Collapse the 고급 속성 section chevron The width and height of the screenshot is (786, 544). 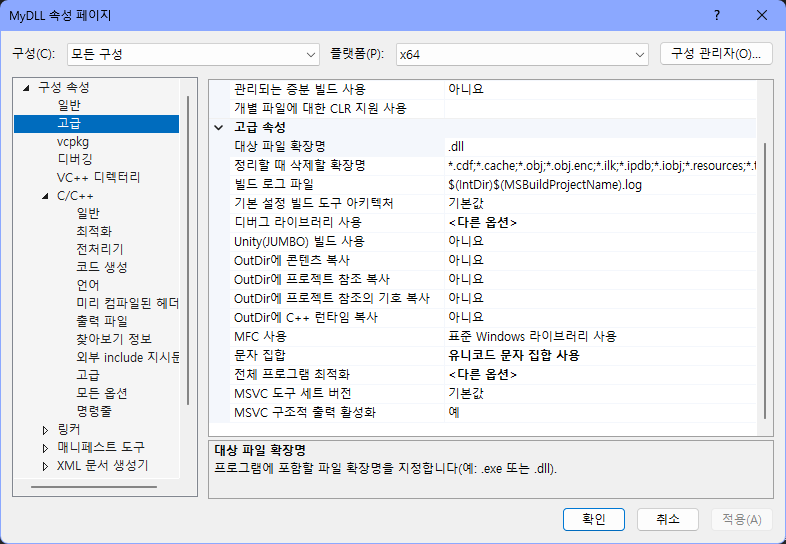pyautogui.click(x=219, y=127)
